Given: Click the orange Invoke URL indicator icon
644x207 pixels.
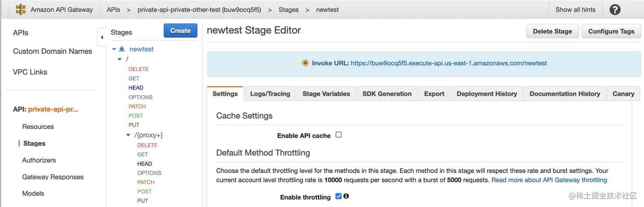Looking at the screenshot, I should pyautogui.click(x=305, y=63).
